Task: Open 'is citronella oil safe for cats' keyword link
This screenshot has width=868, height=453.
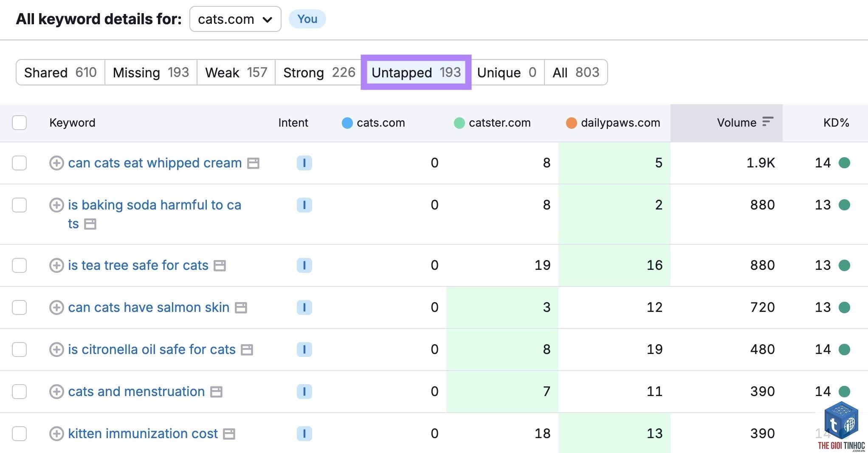Action: point(152,349)
